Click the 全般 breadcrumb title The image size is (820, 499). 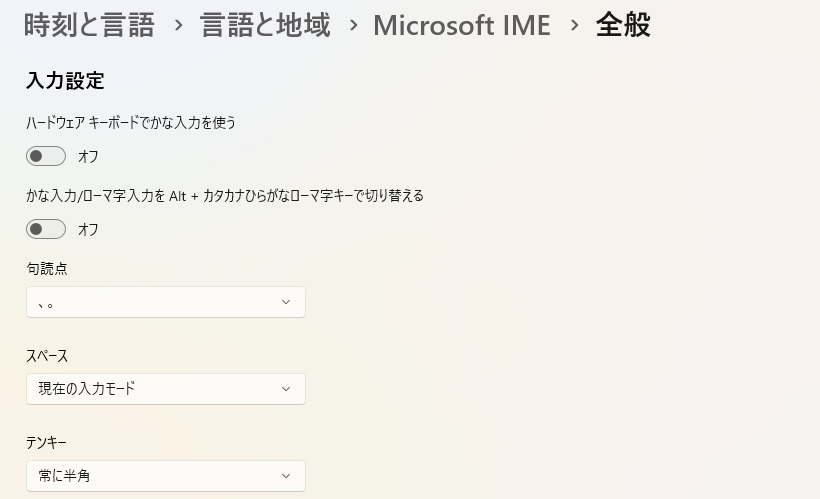[x=623, y=25]
